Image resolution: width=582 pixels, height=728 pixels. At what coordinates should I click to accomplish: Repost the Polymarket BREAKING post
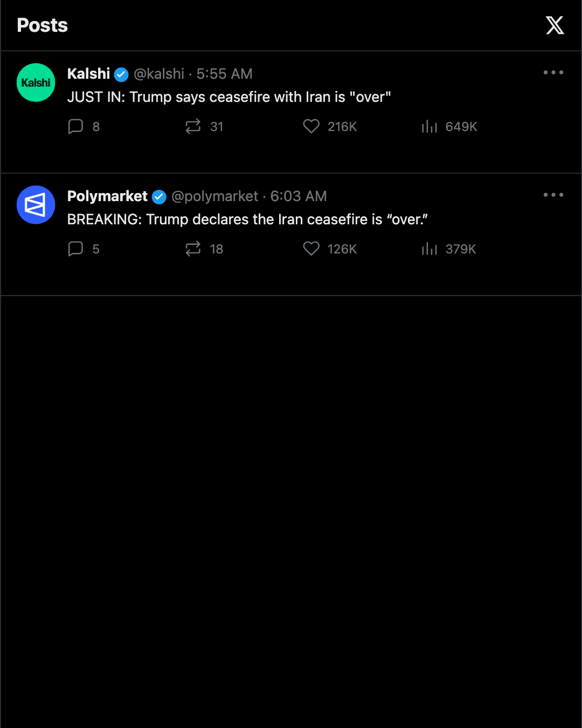204,249
